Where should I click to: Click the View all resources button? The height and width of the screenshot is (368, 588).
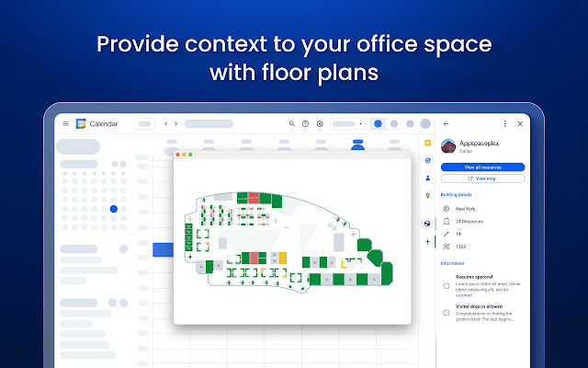[x=482, y=167]
